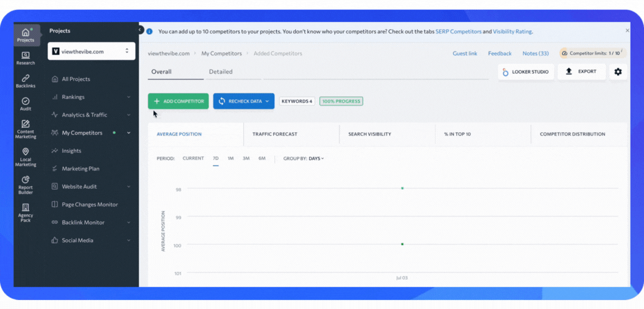This screenshot has width=644, height=309.
Task: Go to All Projects
Action: [x=76, y=79]
